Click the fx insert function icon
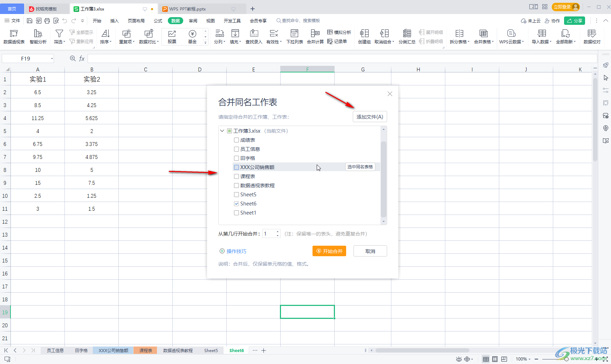This screenshot has height=364, width=611. pos(82,58)
